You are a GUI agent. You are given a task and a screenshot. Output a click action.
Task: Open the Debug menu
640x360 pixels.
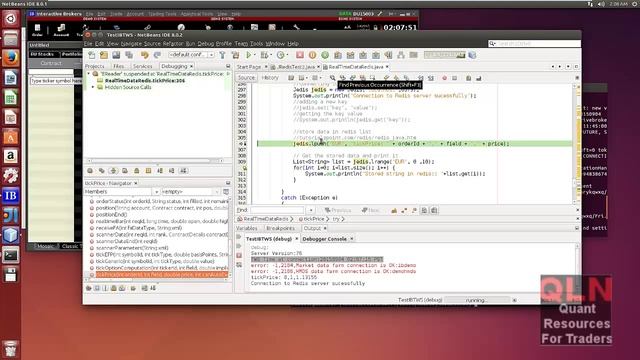[205, 44]
